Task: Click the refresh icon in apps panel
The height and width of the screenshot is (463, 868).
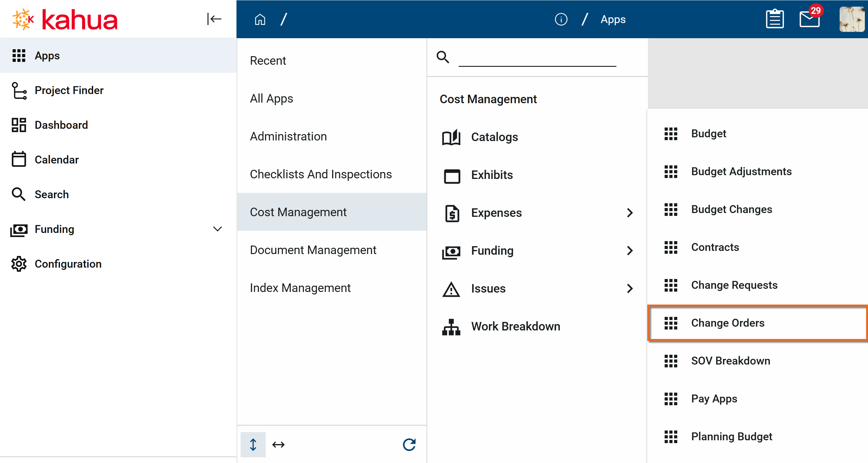Action: 409,444
